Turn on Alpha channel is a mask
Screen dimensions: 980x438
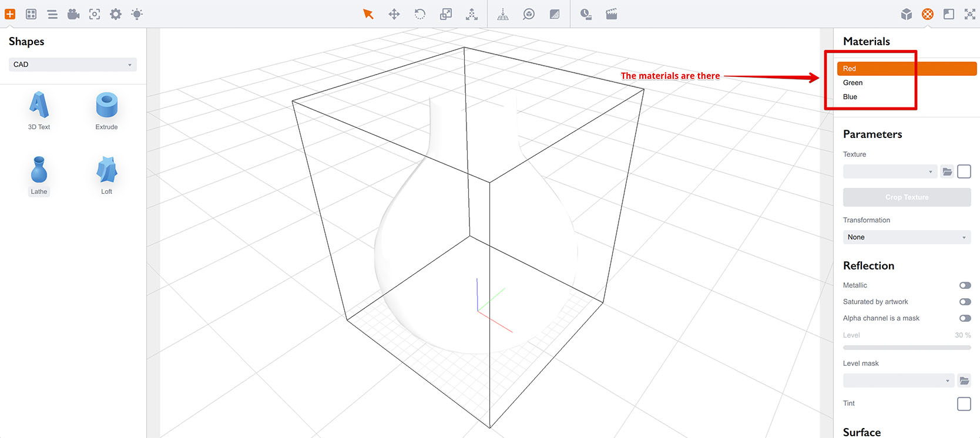click(965, 318)
